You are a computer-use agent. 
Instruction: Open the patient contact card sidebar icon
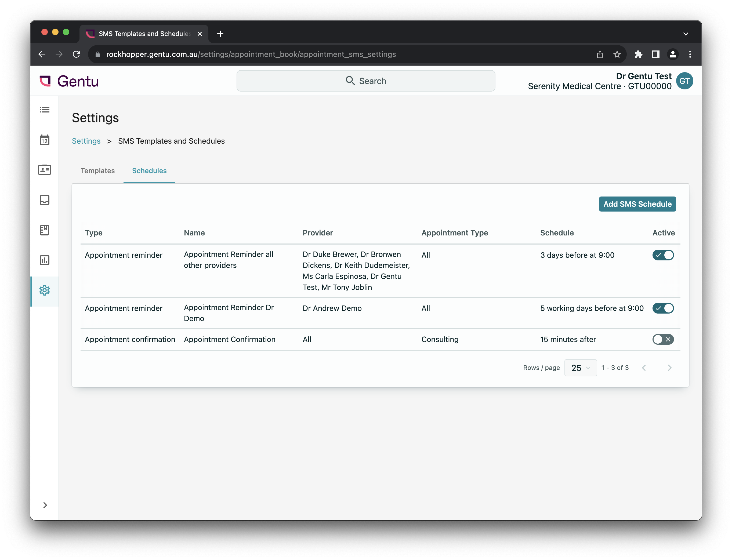(x=44, y=170)
